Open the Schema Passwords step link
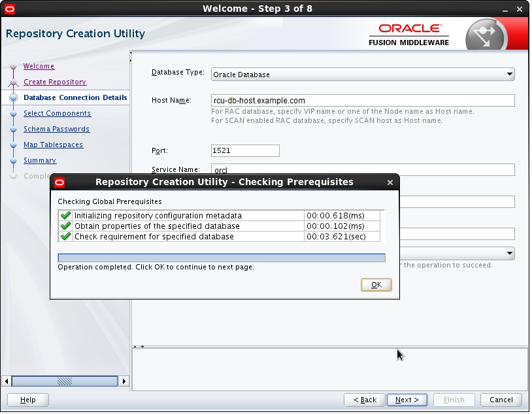532x414 pixels. pos(57,129)
